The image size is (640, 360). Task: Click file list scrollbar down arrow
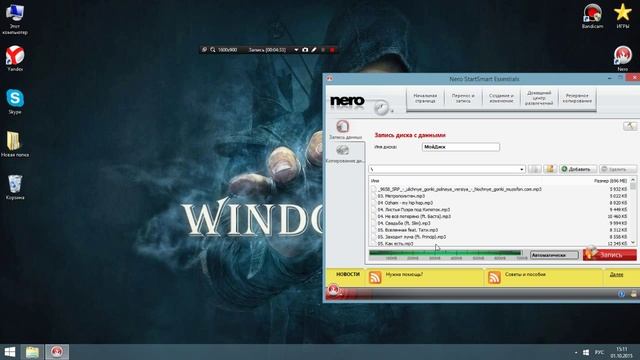tap(633, 243)
